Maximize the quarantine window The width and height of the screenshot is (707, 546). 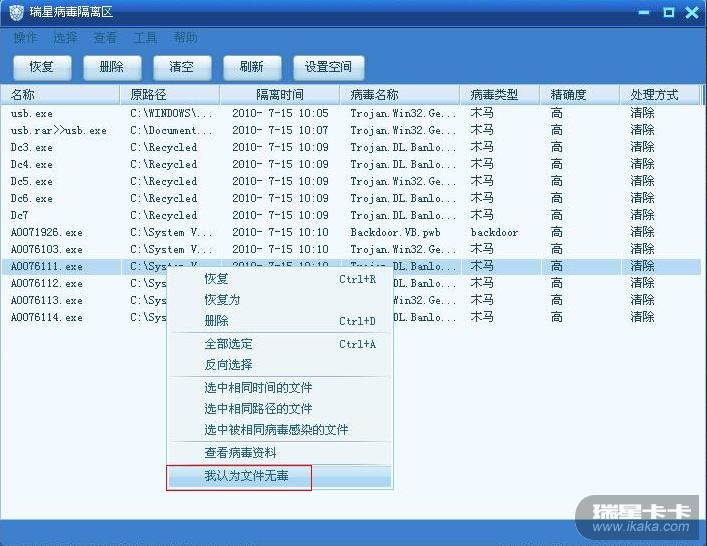[669, 12]
